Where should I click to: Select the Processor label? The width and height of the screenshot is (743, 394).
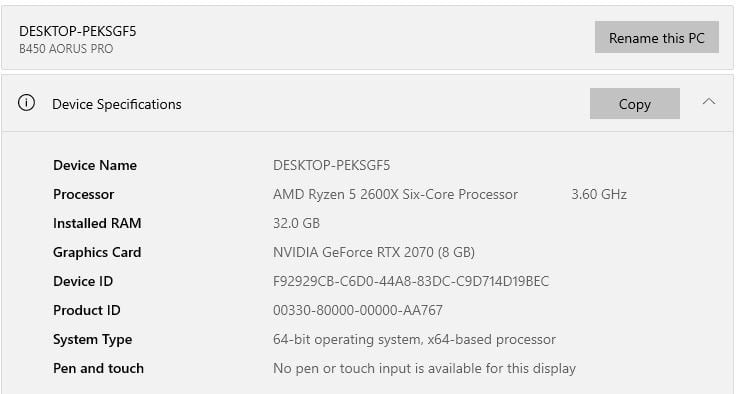83,194
